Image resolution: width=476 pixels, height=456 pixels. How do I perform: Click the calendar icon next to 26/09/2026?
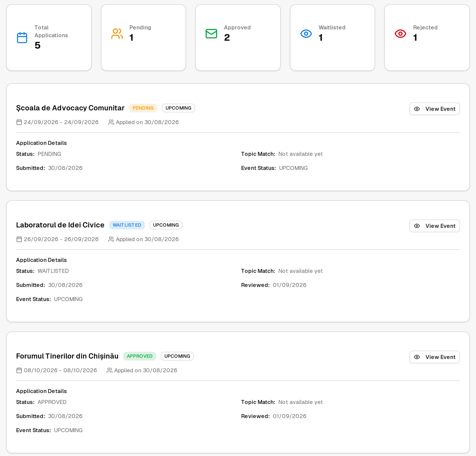pyautogui.click(x=19, y=239)
